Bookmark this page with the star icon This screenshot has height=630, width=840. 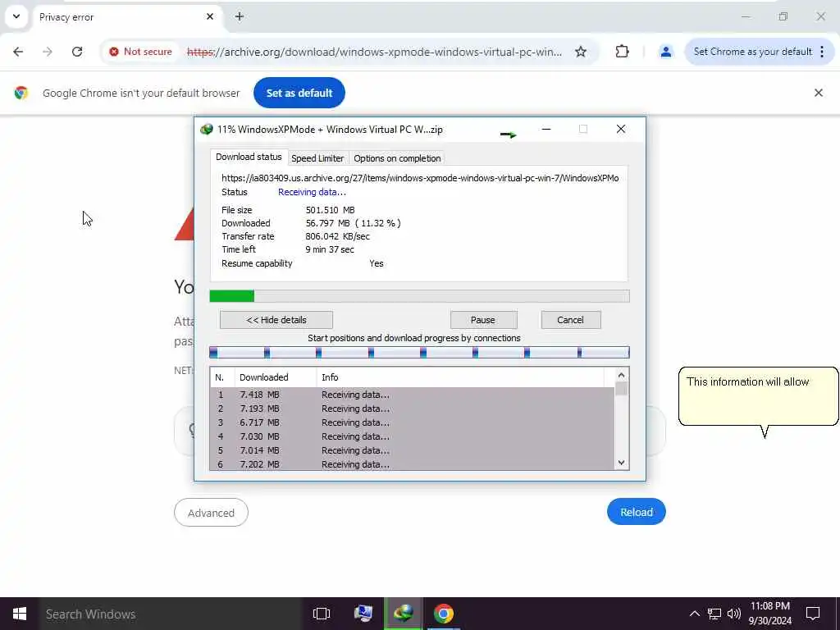(x=581, y=52)
